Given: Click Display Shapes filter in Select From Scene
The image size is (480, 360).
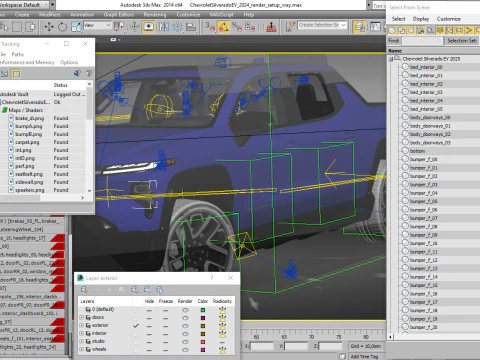Looking at the screenshot, I should pos(401,30).
